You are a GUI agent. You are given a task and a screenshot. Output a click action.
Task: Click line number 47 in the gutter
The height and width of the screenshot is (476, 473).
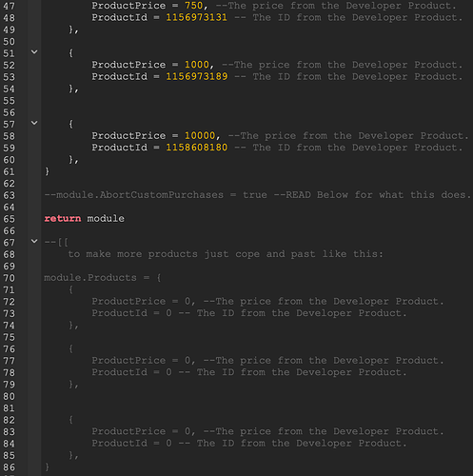[9, 6]
